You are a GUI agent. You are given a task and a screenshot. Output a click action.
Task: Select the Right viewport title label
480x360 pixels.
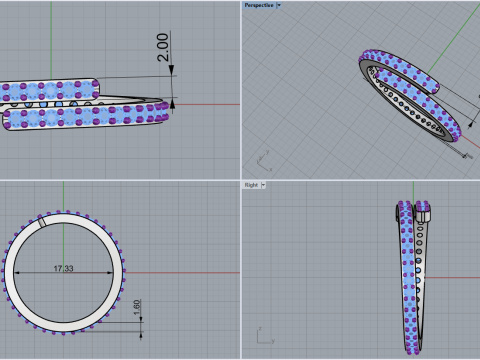[251, 185]
